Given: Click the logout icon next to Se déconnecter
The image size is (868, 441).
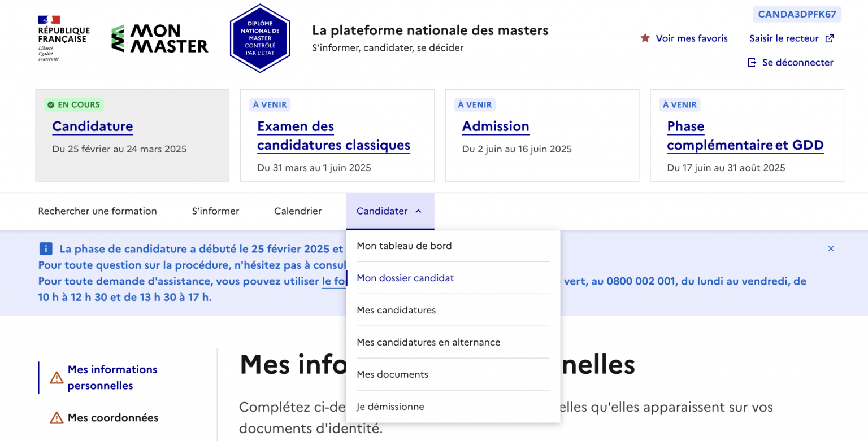Looking at the screenshot, I should [x=751, y=62].
